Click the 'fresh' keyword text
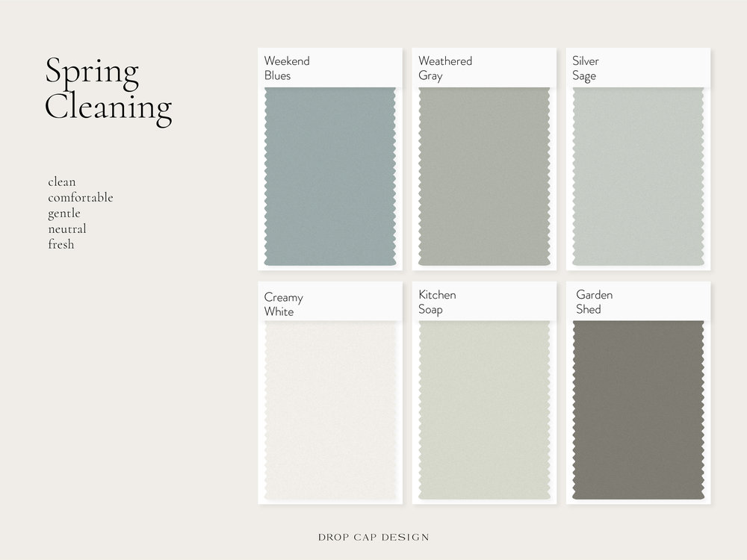Image resolution: width=747 pixels, height=560 pixels. (61, 244)
